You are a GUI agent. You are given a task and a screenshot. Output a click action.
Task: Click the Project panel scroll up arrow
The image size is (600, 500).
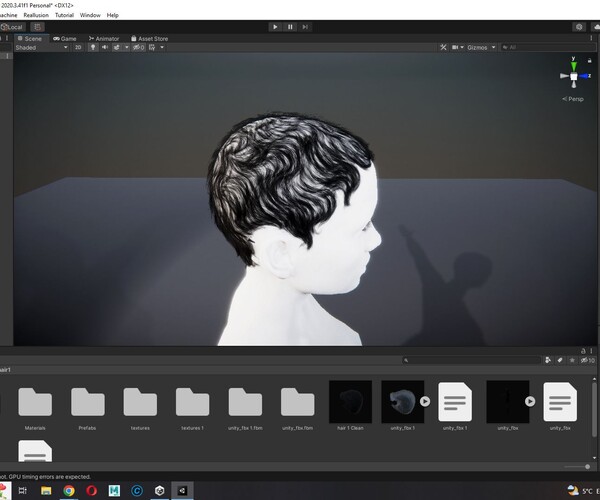pos(594,378)
